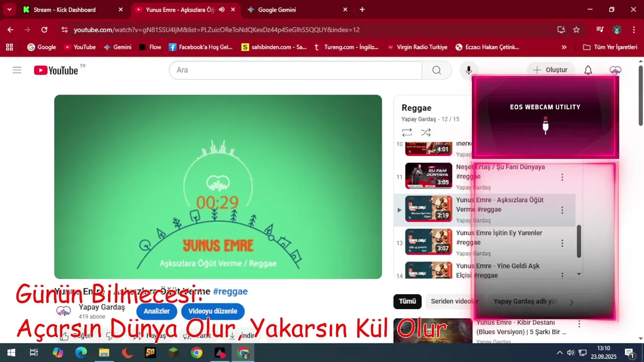Click the playlist scroll-down arrow
Image resolution: width=644 pixels, height=362 pixels.
click(x=579, y=274)
